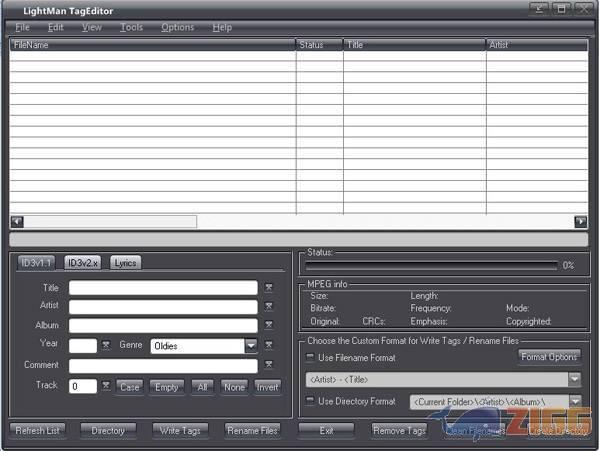Click the Format Options button
This screenshot has height=451, width=600.
pos(548,357)
